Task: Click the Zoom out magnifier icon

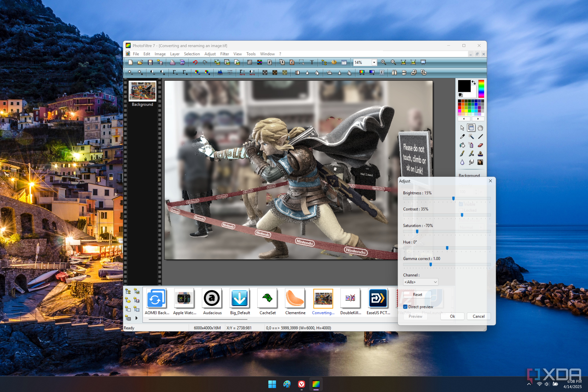Action: pyautogui.click(x=393, y=62)
